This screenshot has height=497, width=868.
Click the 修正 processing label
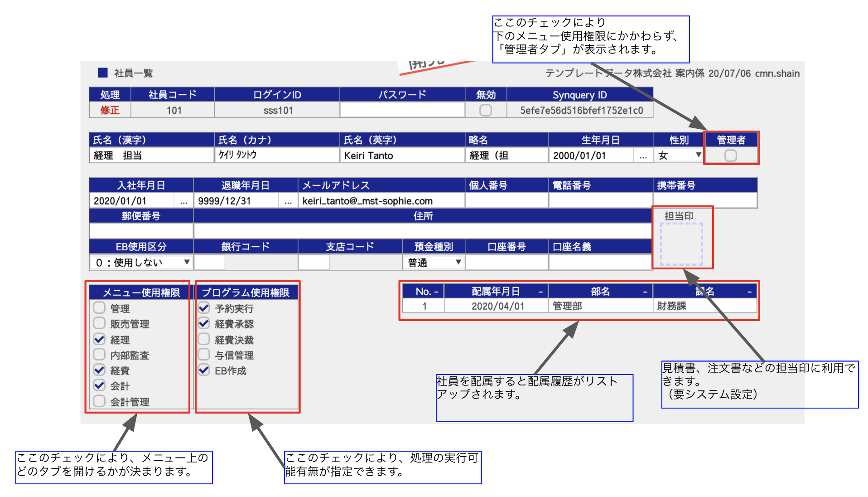[110, 110]
